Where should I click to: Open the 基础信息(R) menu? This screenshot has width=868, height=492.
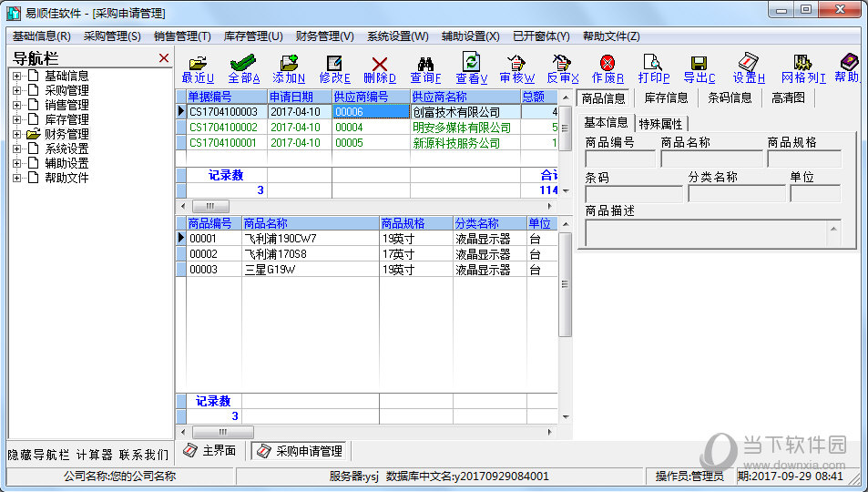(42, 36)
